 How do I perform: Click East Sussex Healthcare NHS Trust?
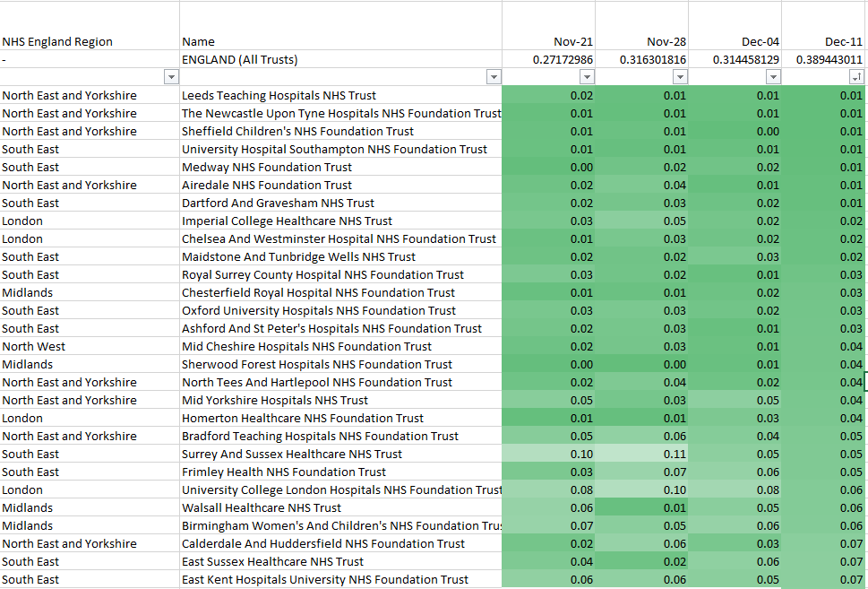pyautogui.click(x=341, y=561)
